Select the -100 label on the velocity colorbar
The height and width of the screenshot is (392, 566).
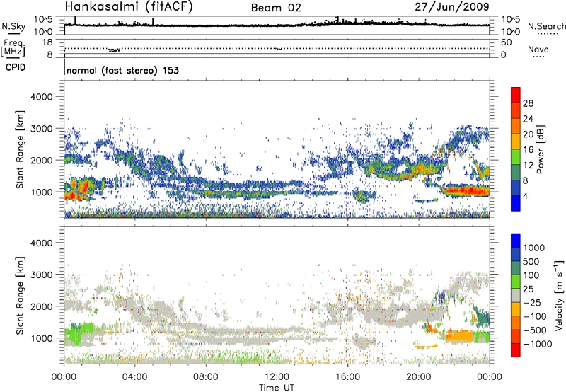(x=535, y=316)
